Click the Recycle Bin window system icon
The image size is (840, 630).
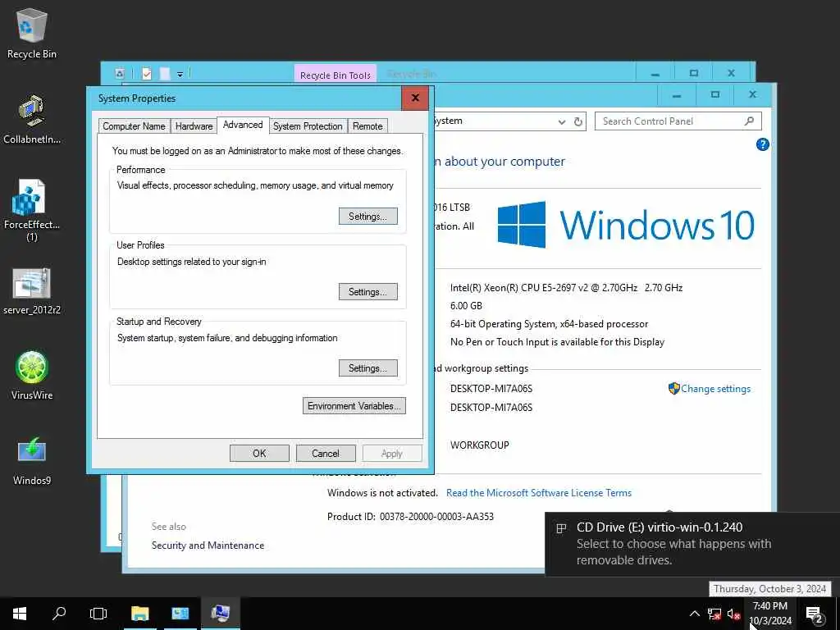(x=120, y=73)
